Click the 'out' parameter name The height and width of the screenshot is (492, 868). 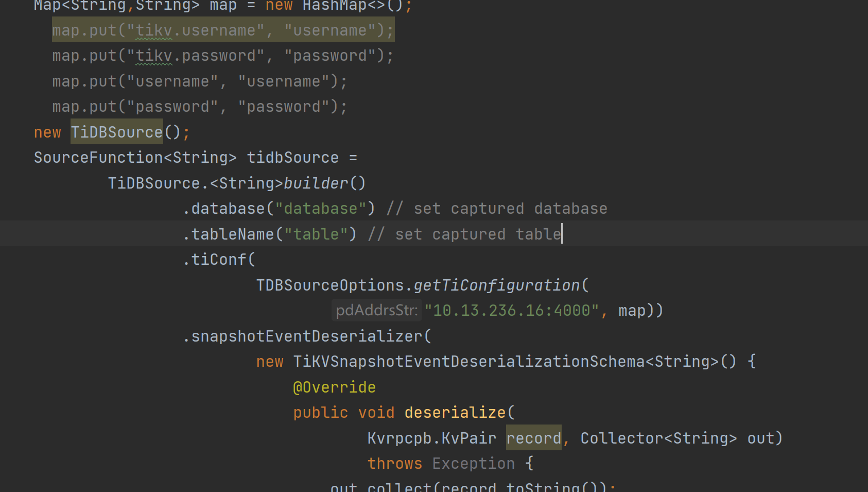click(761, 438)
